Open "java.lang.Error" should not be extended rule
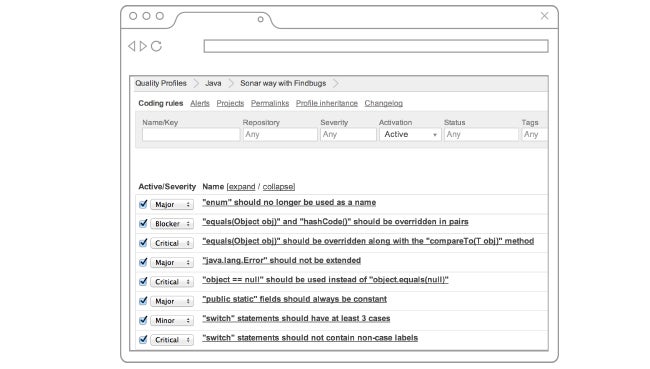This screenshot has height=369, width=650. click(281, 260)
